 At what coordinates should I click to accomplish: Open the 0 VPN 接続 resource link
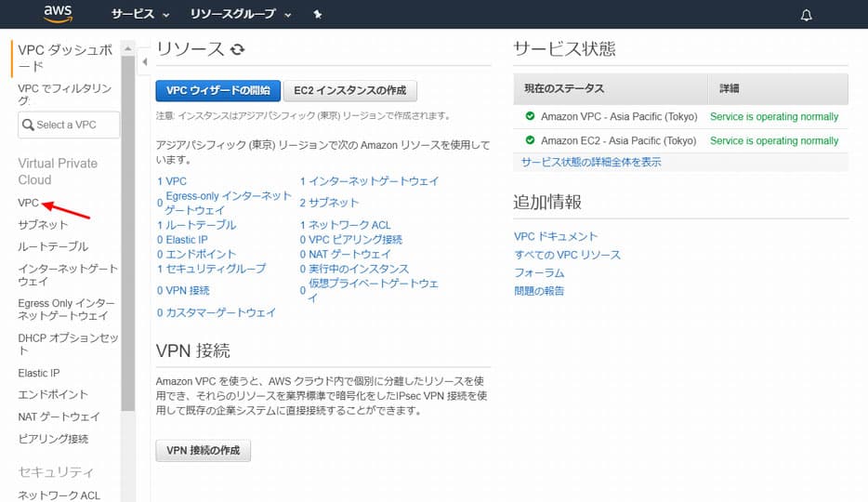(x=183, y=290)
